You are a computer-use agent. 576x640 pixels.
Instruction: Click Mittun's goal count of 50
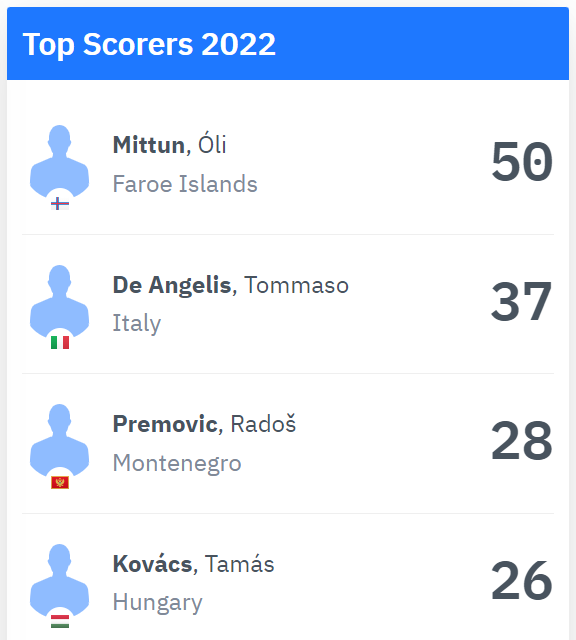522,161
